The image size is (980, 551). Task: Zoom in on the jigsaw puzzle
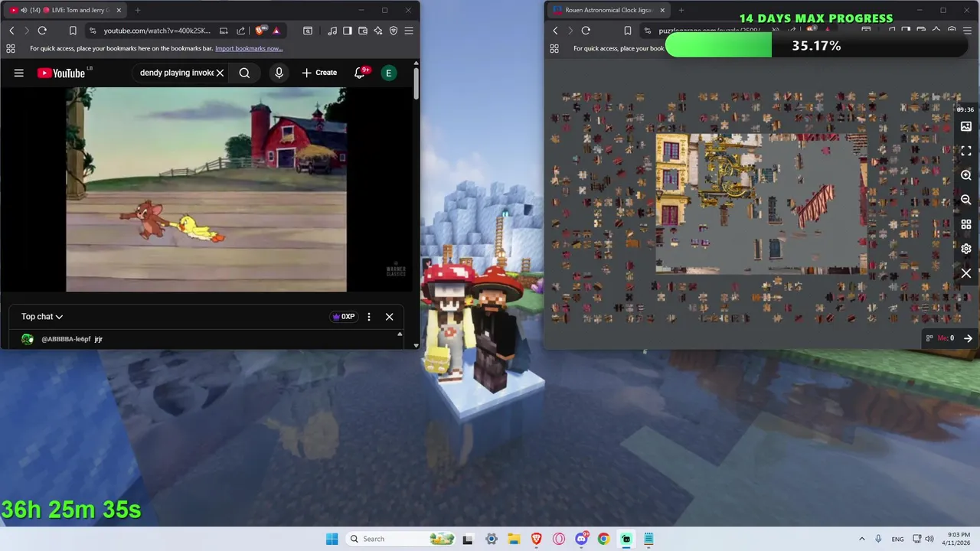966,175
